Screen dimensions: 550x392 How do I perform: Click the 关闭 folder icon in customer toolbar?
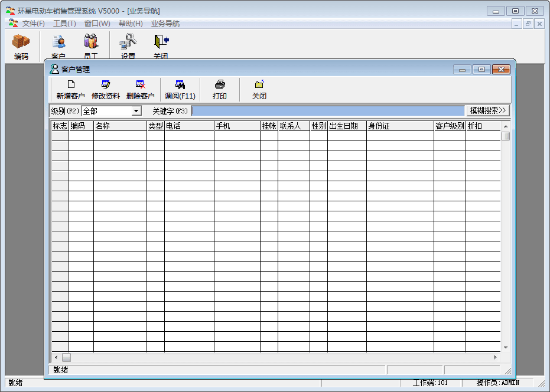click(259, 85)
